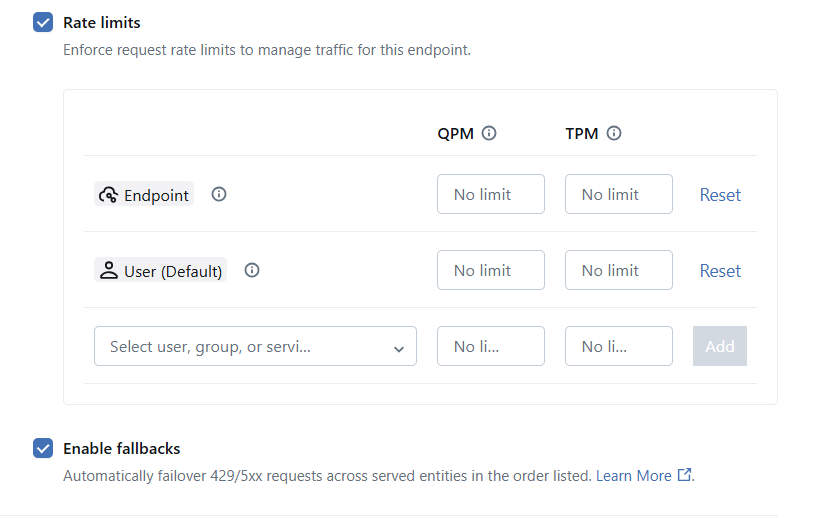The image size is (818, 519).
Task: Click the new entry QPM field
Action: click(x=491, y=346)
